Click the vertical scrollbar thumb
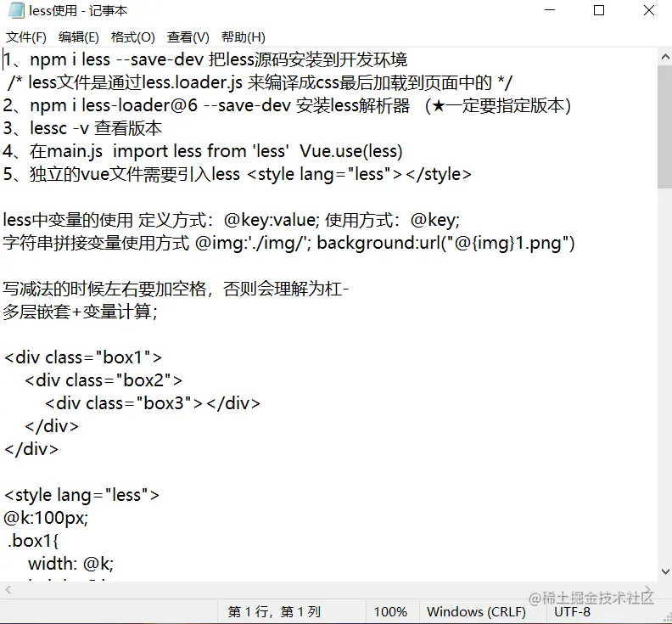Screen dimensions: 672x624 [665, 126]
